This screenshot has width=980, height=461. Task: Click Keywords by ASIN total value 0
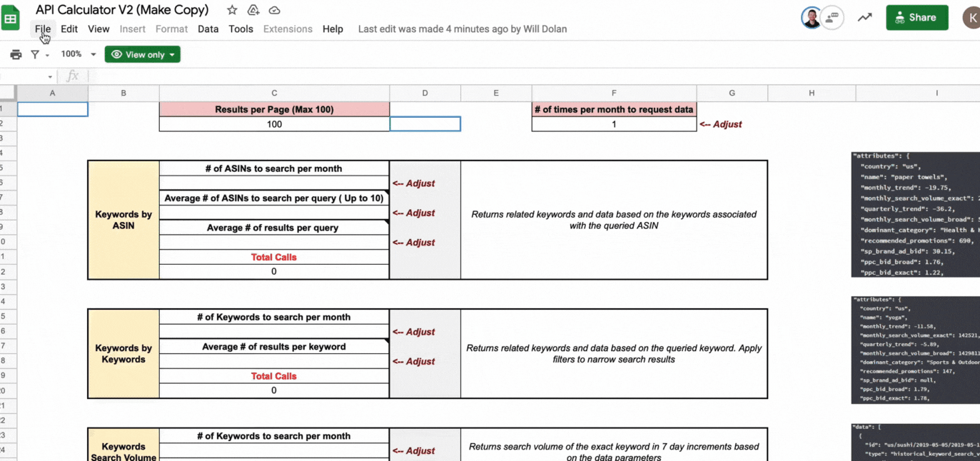tap(274, 271)
